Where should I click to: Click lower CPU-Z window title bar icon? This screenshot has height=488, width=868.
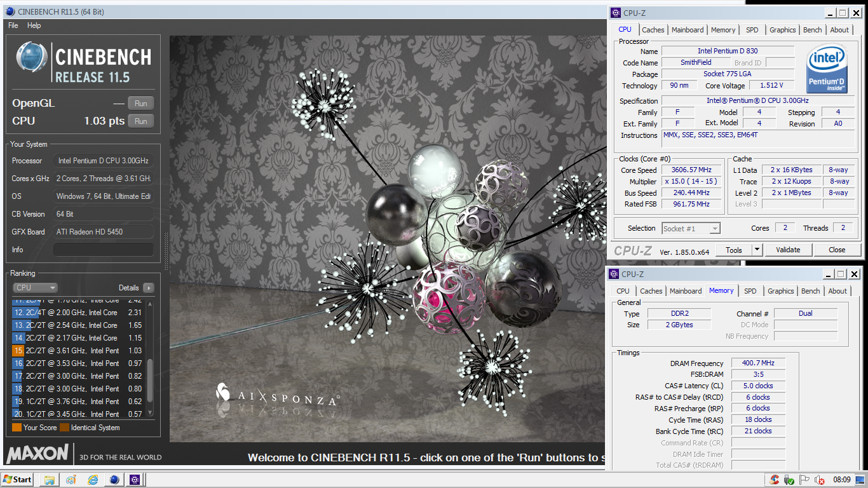pos(613,274)
